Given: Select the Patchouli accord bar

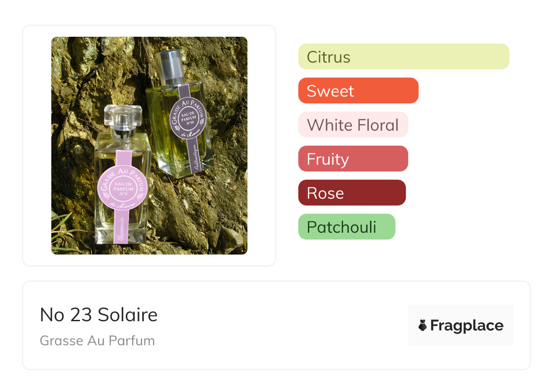Looking at the screenshot, I should (x=346, y=227).
